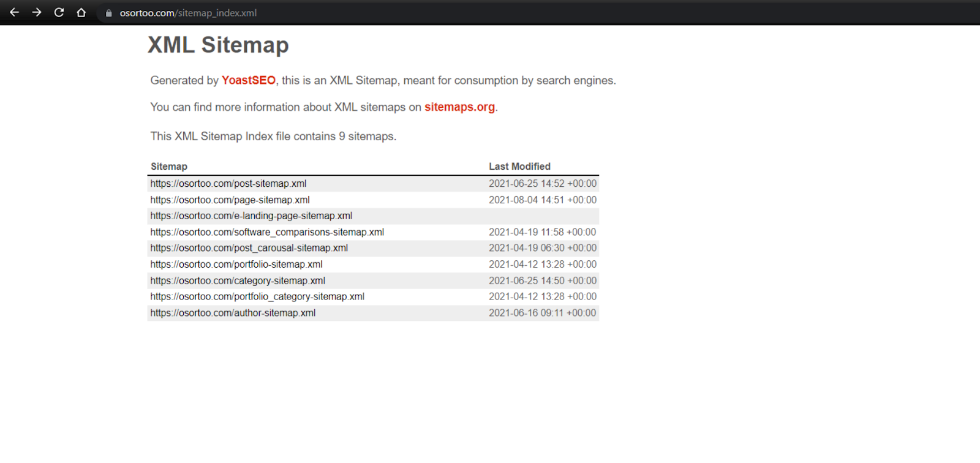
Task: Open the sitemaps.org link
Action: point(459,107)
